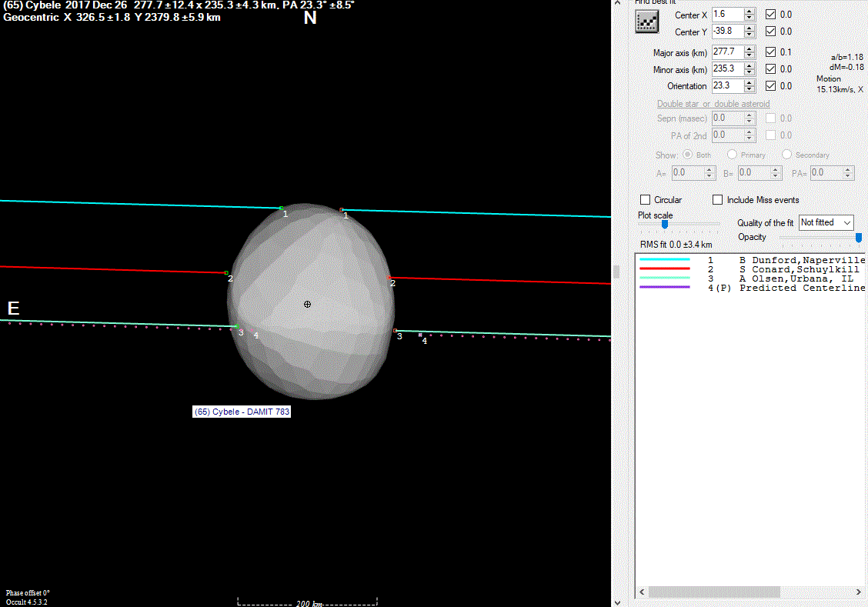Screen dimensions: 868x607
Task: Increase Orientation with the spinner up arrow
Action: click(x=749, y=82)
